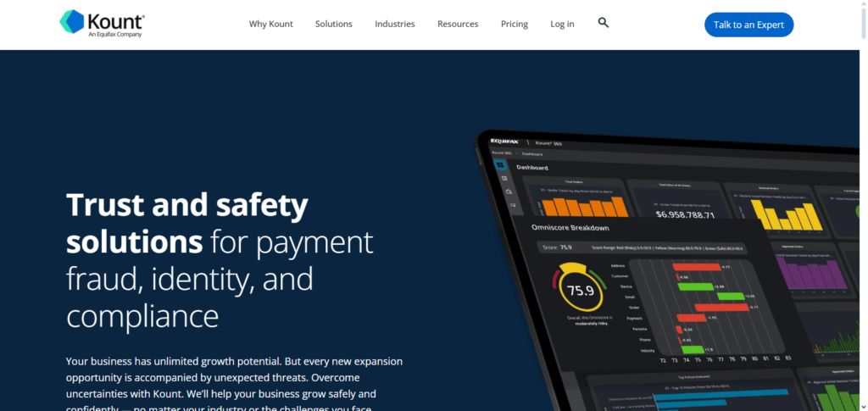Open the Solutions menu
The width and height of the screenshot is (868, 411).
(334, 24)
